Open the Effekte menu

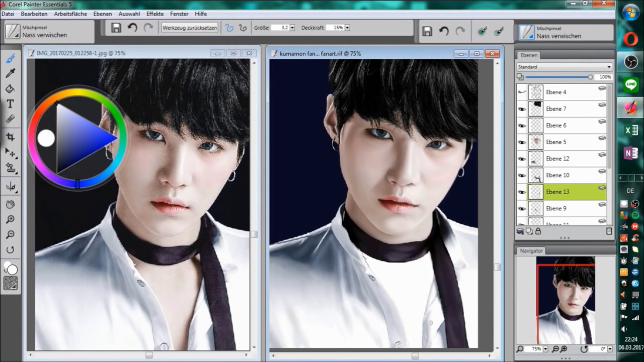155,14
